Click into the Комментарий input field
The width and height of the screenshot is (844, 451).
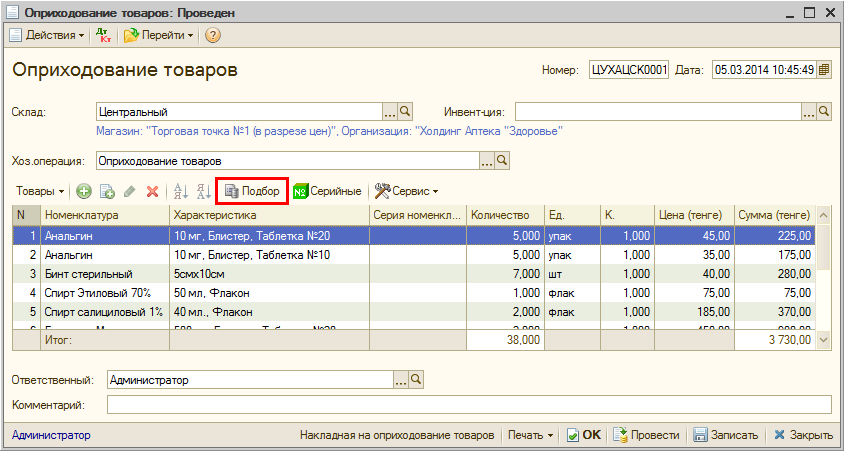pyautogui.click(x=468, y=405)
